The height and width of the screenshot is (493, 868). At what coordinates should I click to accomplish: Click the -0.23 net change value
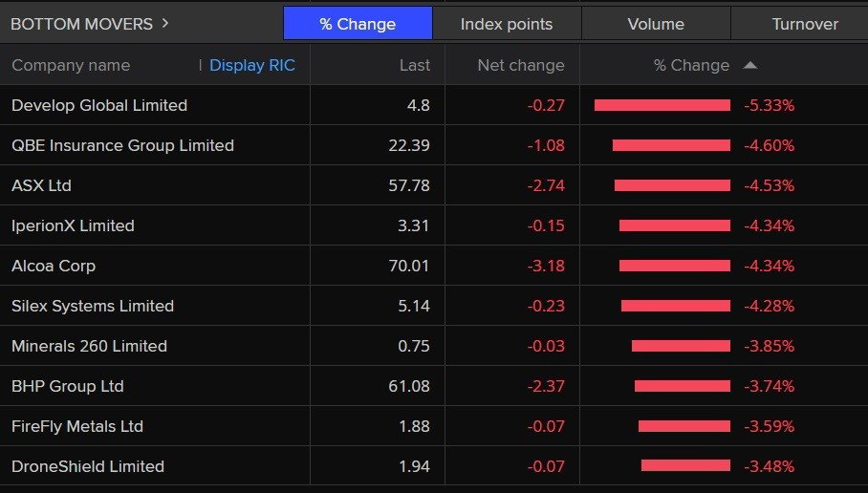pos(546,306)
